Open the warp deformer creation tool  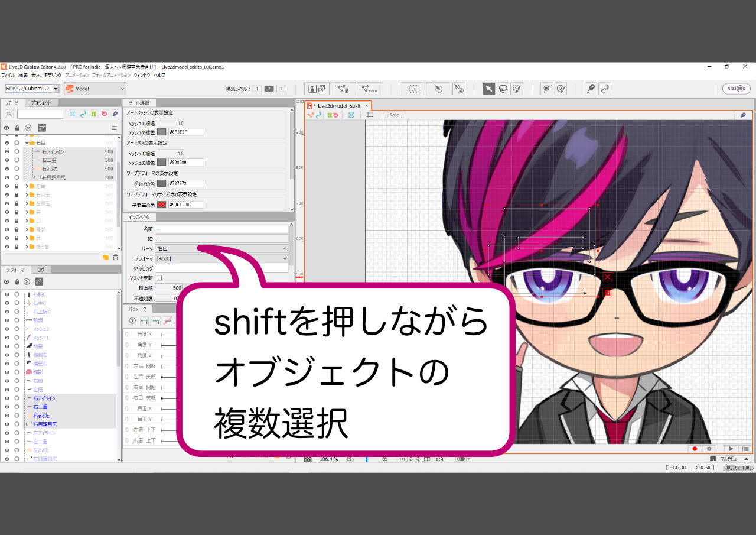(412, 89)
